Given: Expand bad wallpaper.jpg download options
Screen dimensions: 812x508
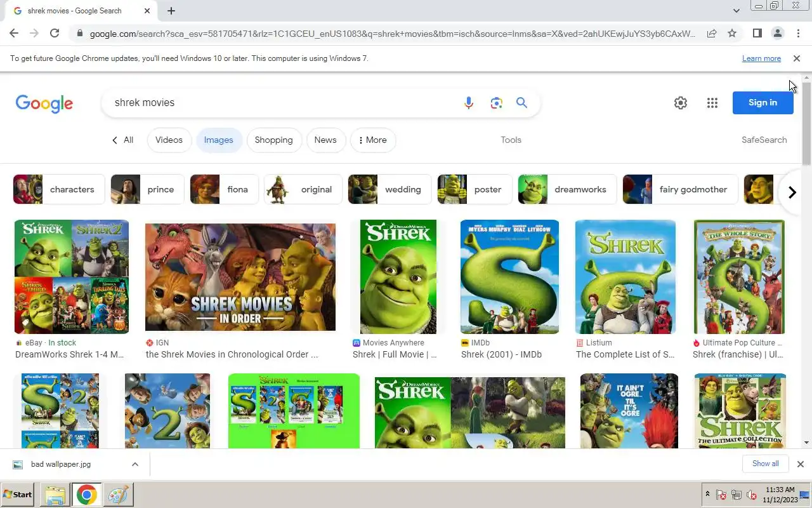Looking at the screenshot, I should click(x=134, y=464).
